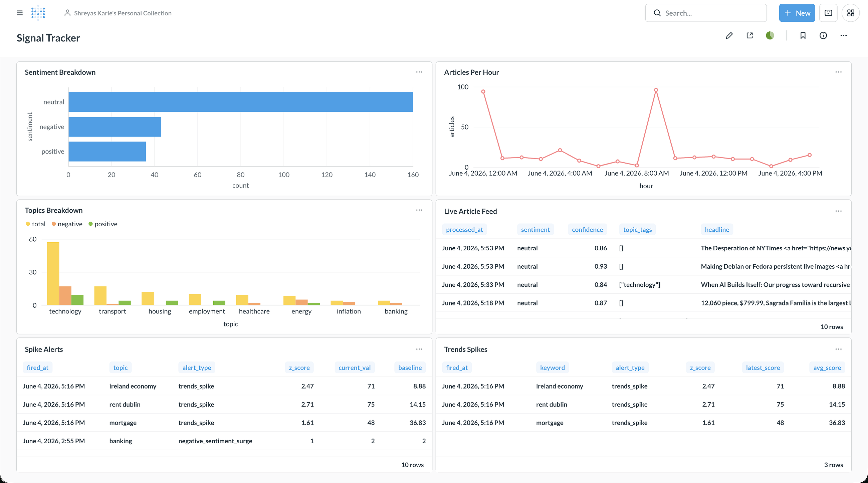Select 'banking' topic cell in Spike Alerts
868x483 pixels.
click(121, 441)
